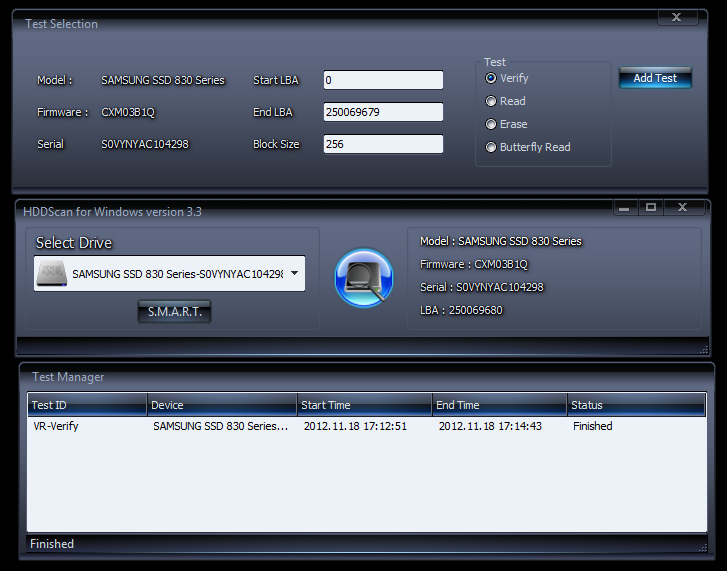The image size is (727, 571).
Task: Click the End LBA input field
Action: 383,112
